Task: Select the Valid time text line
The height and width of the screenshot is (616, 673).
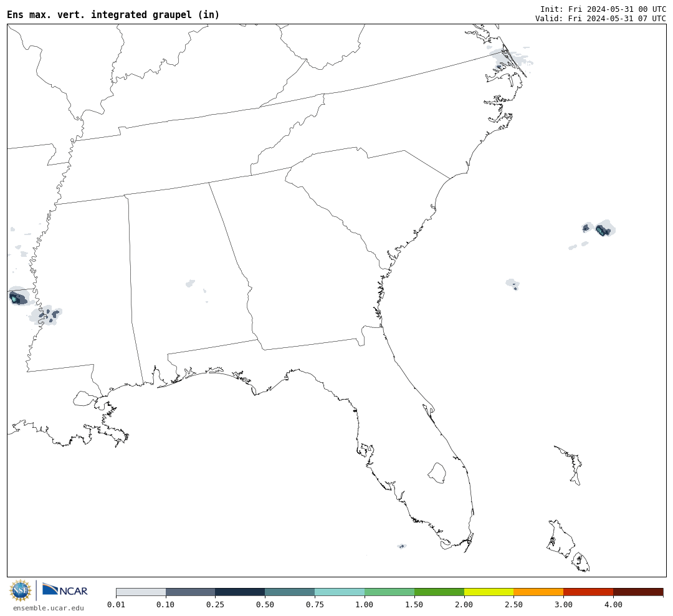Action: tap(601, 19)
